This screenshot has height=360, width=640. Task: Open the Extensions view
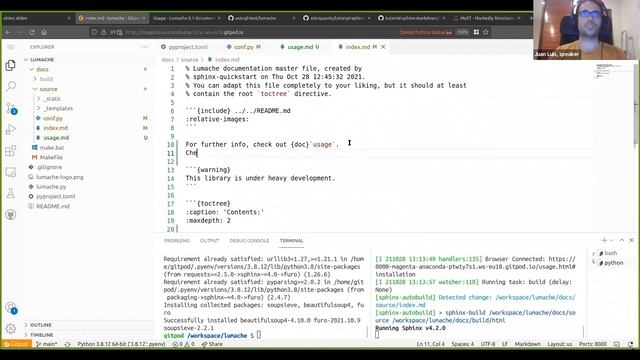pos(11,151)
